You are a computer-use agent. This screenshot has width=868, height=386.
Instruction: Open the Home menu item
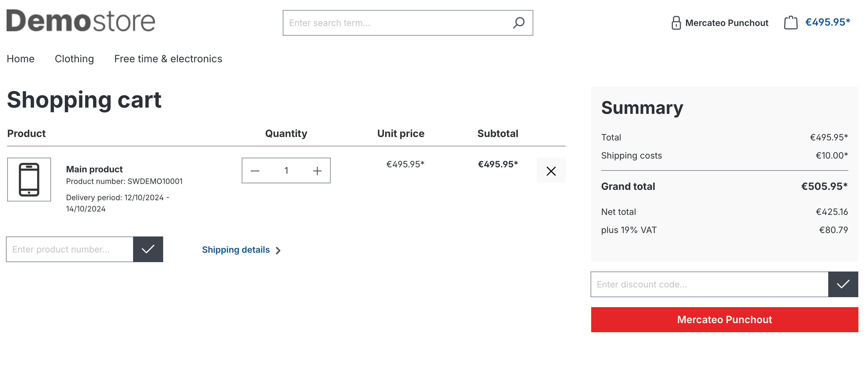point(21,58)
